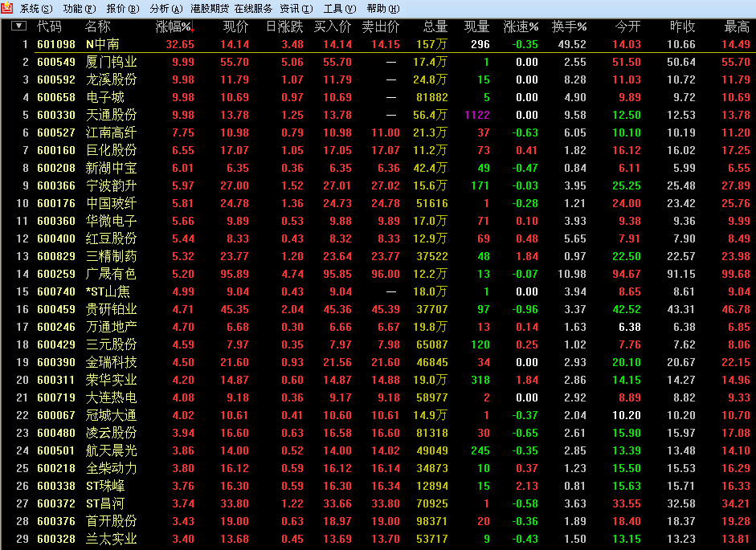Click the application logo icon in the menu bar

pyautogui.click(x=6, y=8)
